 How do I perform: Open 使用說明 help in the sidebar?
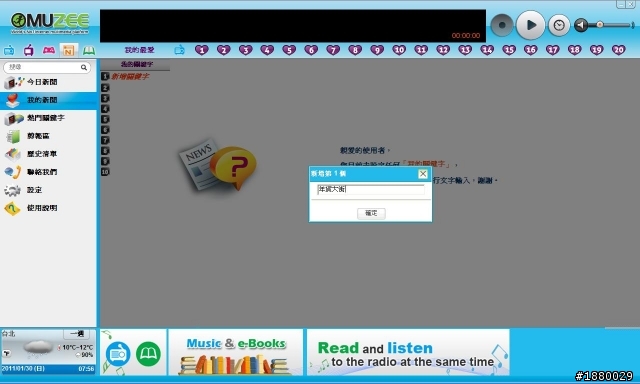coord(48,208)
